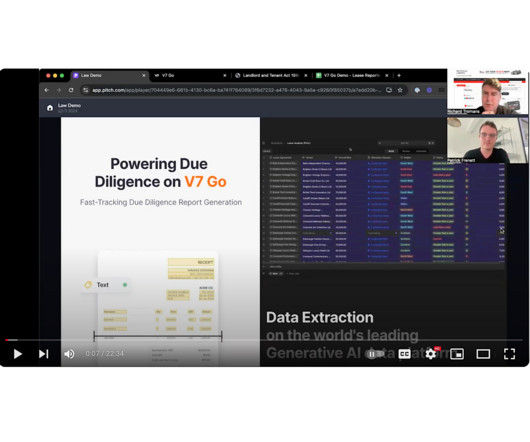530x442 pixels.
Task: Toggle closed captions
Action: [404, 354]
